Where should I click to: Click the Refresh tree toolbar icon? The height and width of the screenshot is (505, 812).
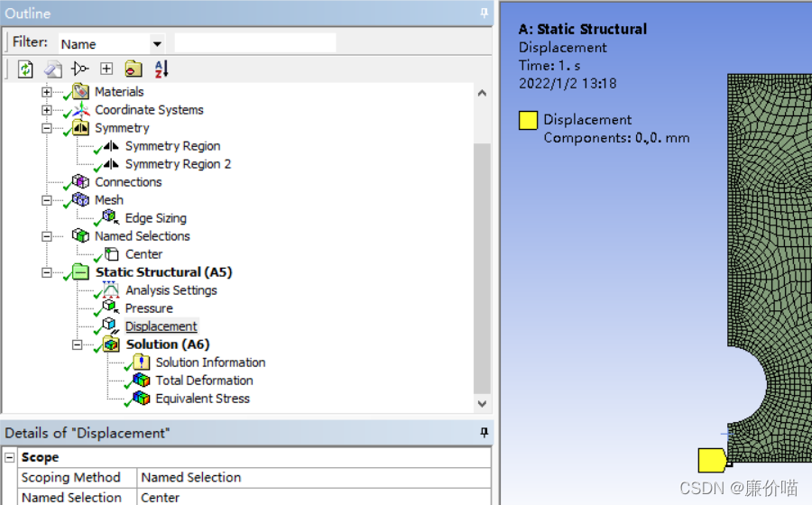tap(25, 69)
